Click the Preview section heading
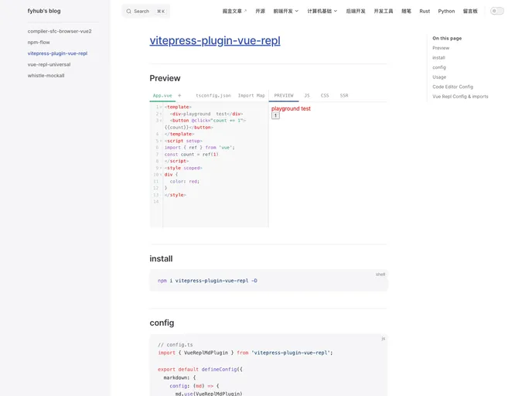Image resolution: width=532 pixels, height=396 pixels. 165,78
